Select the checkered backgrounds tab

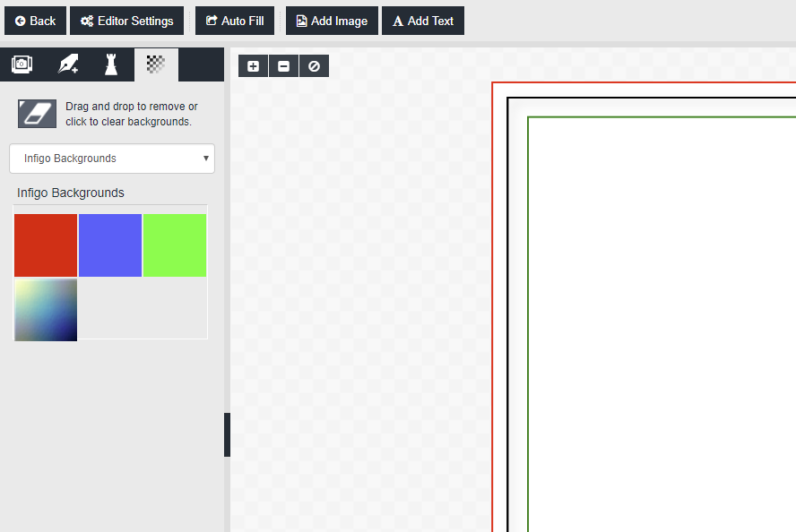(156, 64)
